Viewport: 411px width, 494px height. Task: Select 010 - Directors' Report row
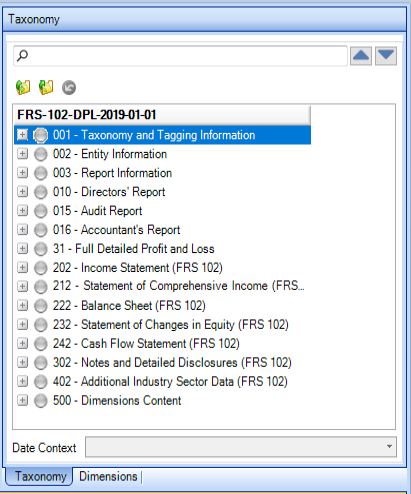[x=109, y=192]
